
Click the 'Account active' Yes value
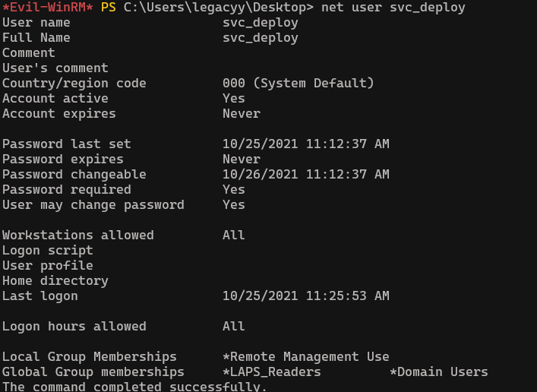point(233,99)
